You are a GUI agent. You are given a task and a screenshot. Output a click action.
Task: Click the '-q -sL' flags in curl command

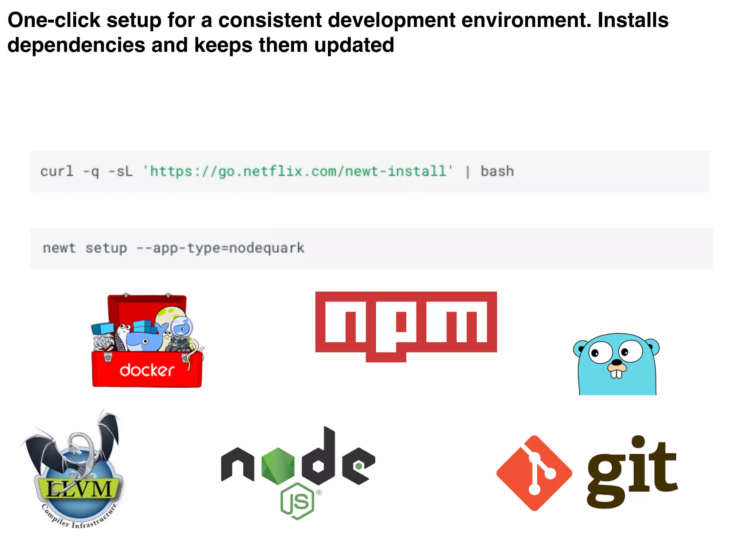108,171
